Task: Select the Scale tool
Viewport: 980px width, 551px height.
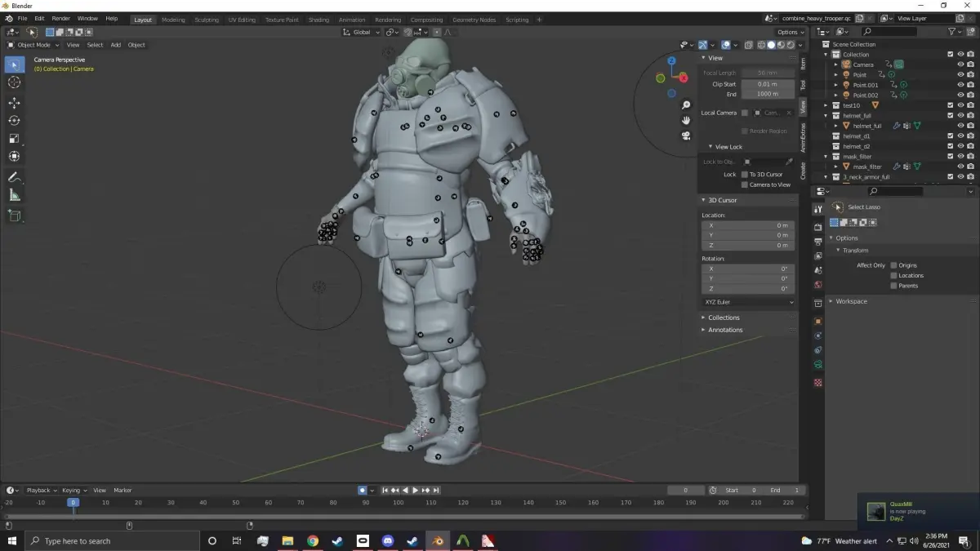Action: [x=14, y=139]
